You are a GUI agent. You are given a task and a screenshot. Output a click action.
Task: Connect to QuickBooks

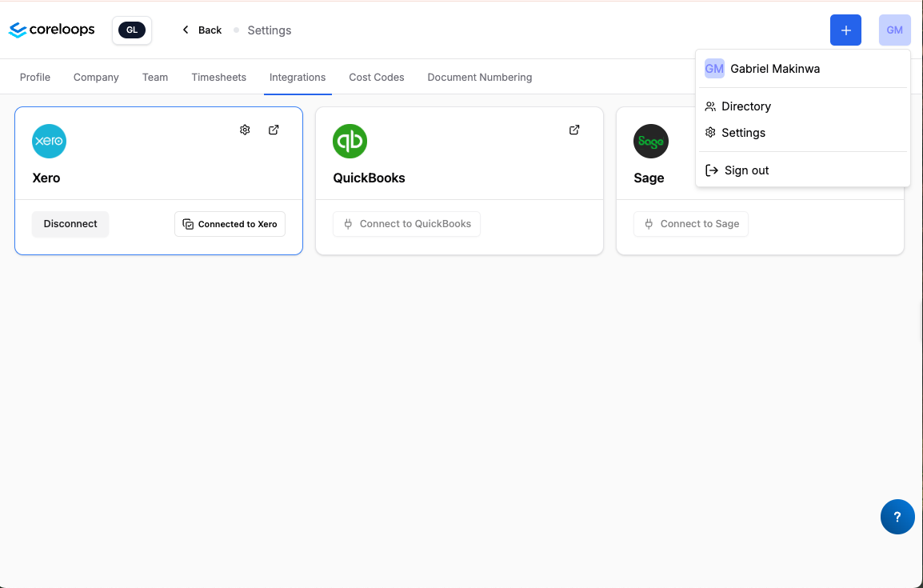(x=406, y=224)
